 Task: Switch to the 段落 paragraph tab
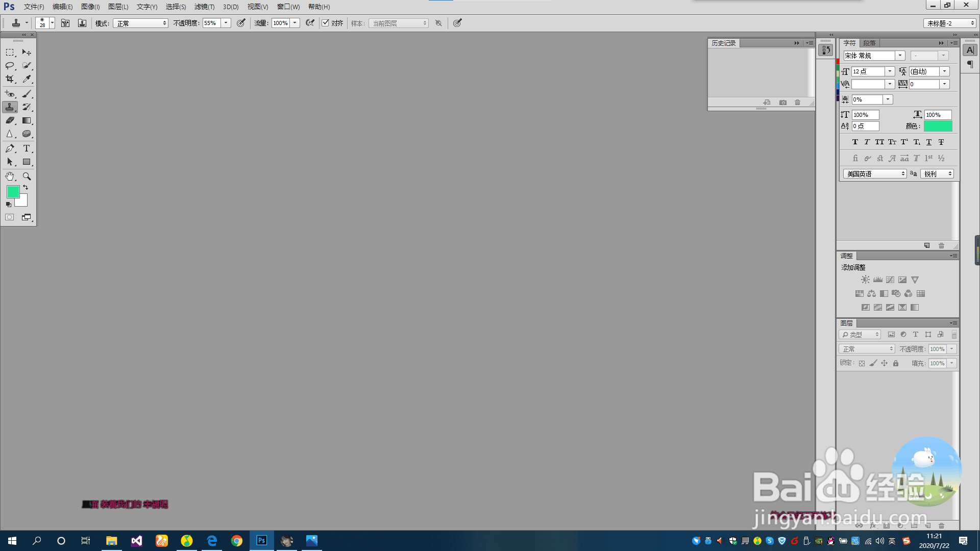coord(869,43)
